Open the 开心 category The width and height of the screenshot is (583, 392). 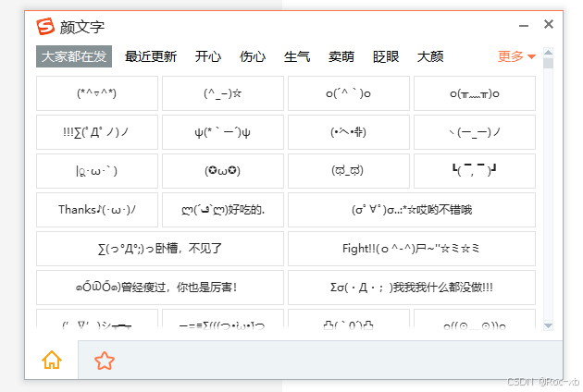point(208,56)
